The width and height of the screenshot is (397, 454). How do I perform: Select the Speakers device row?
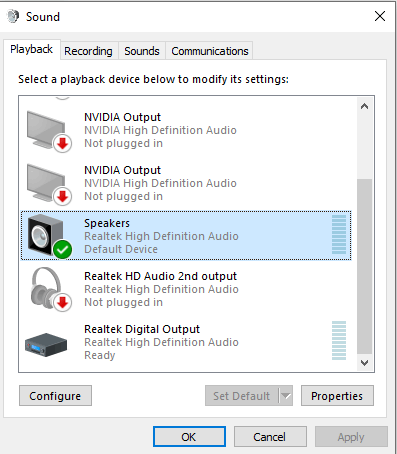coord(186,235)
